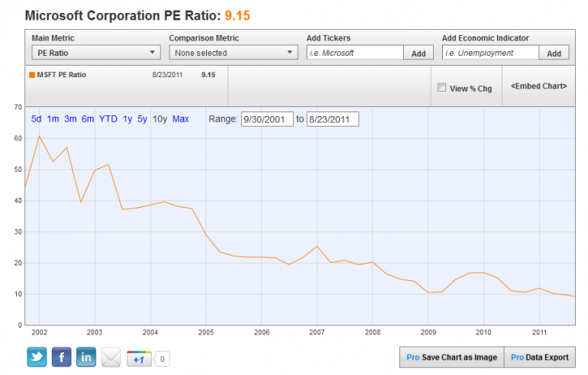588x375 pixels.
Task: Click the 9.15 value in legend row
Action: point(208,75)
